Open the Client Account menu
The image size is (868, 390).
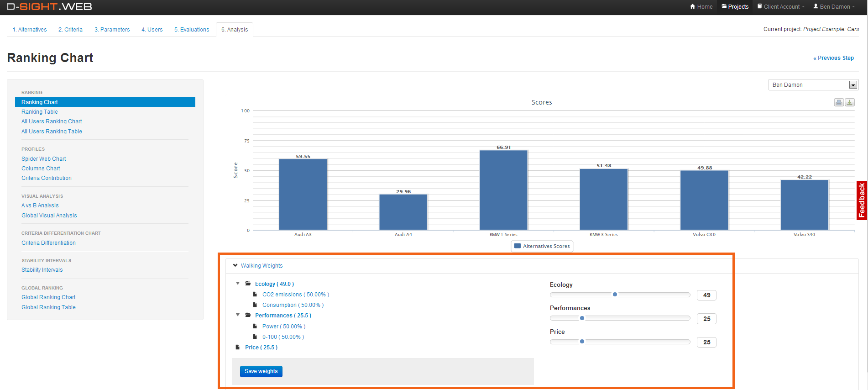[x=781, y=6]
